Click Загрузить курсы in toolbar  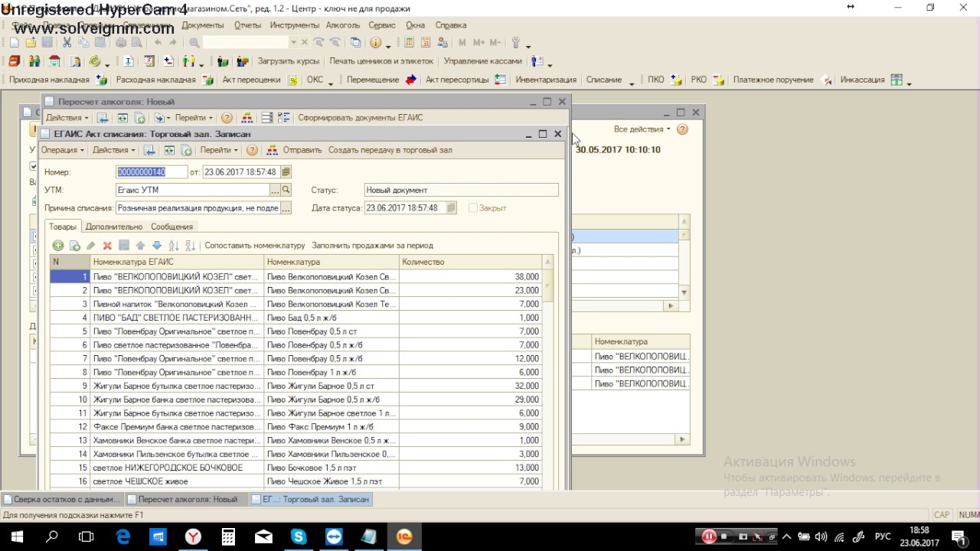[288, 61]
